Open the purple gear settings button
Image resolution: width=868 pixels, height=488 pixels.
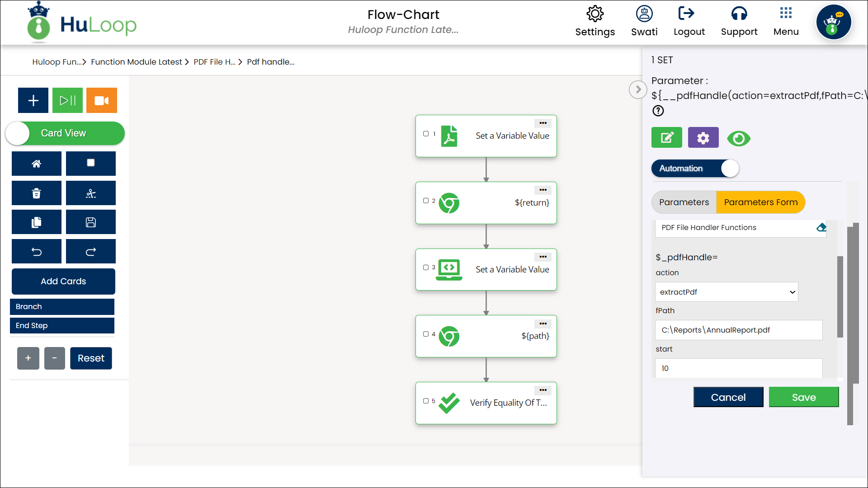tap(703, 137)
